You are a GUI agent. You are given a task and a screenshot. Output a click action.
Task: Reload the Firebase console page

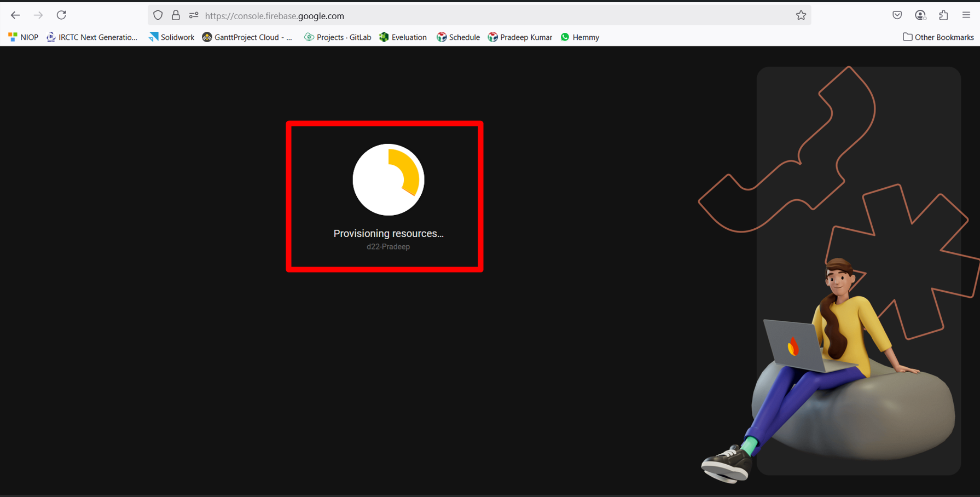[x=61, y=15]
